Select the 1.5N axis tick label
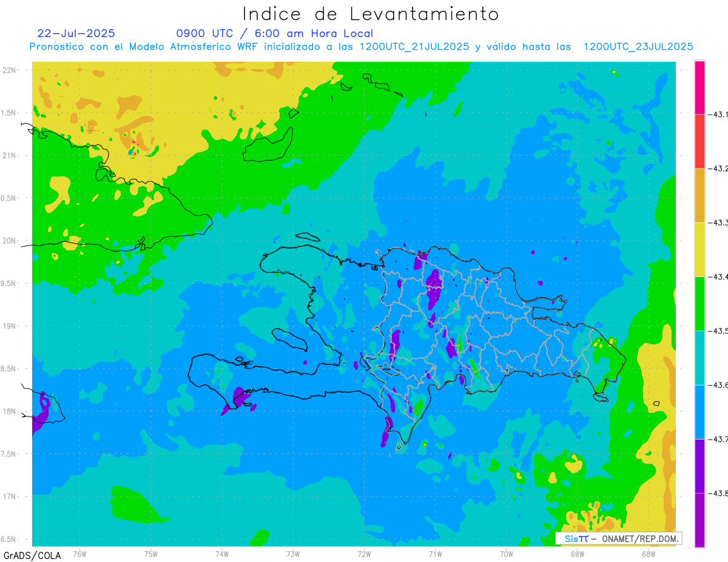This screenshot has height=562, width=728. pos(9,113)
